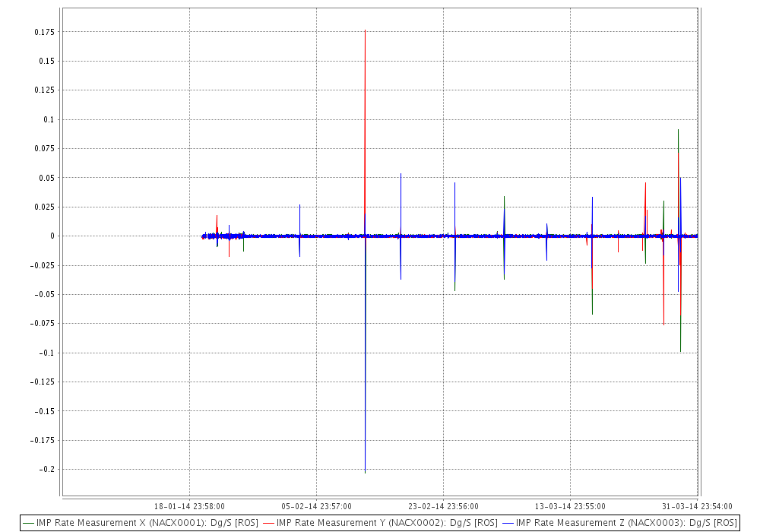Click x-axis label 05-02-14 23:57:00

coord(316,506)
